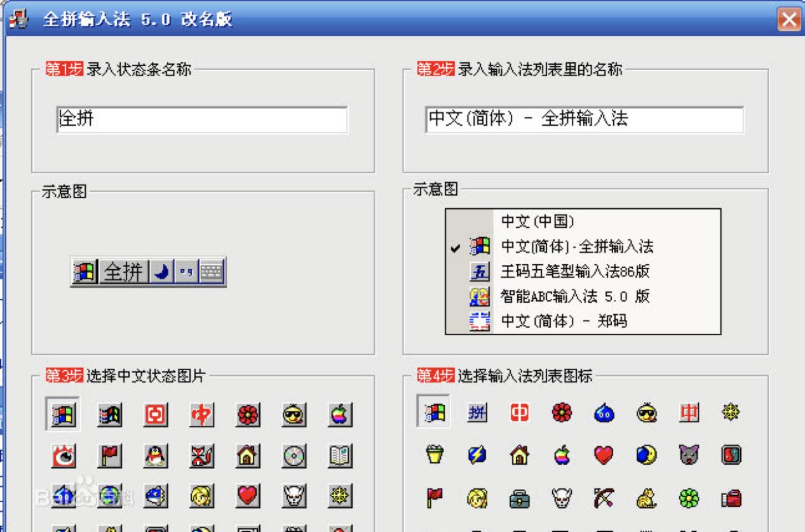This screenshot has height=532, width=805.
Task: Select the red flower icon in 第4步 panel
Action: point(562,413)
